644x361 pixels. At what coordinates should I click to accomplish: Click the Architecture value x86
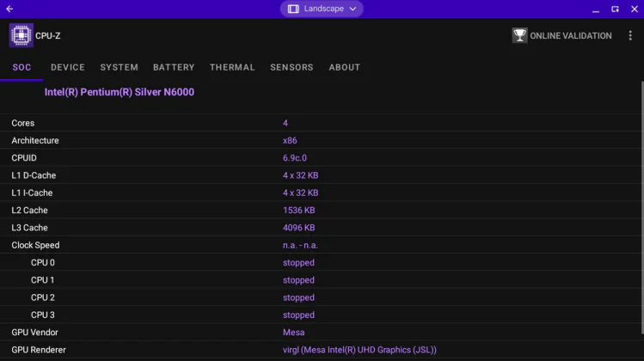point(290,140)
